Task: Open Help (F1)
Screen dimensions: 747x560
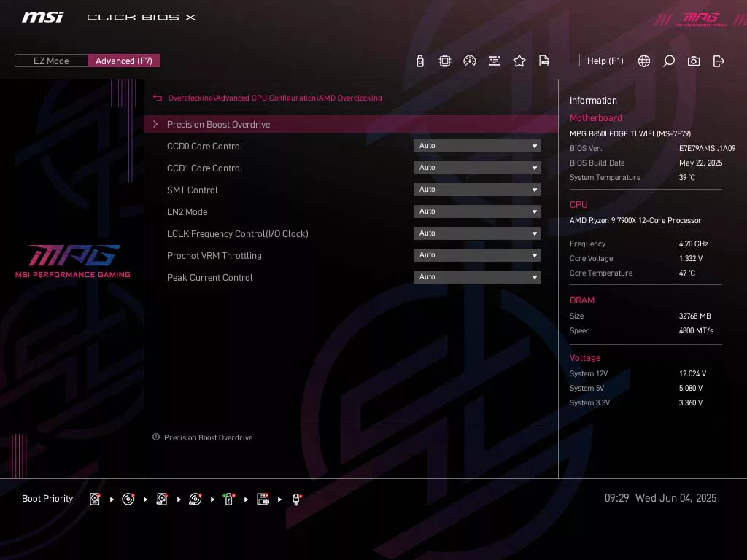Action: point(605,61)
